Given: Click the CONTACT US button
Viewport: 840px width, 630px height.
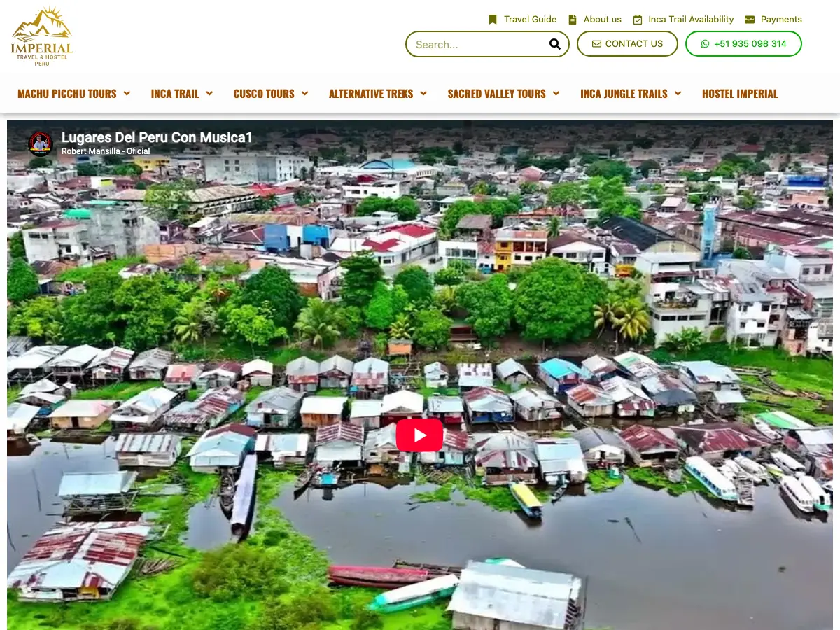Looking at the screenshot, I should [627, 43].
